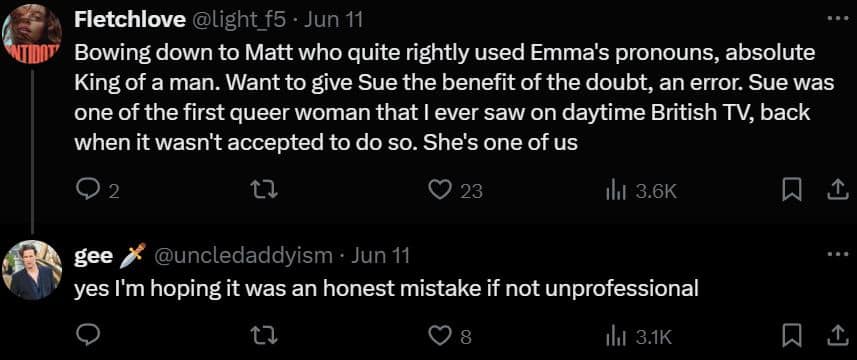Open gee's profile avatar picture
This screenshot has height=360, width=857.
[x=32, y=270]
